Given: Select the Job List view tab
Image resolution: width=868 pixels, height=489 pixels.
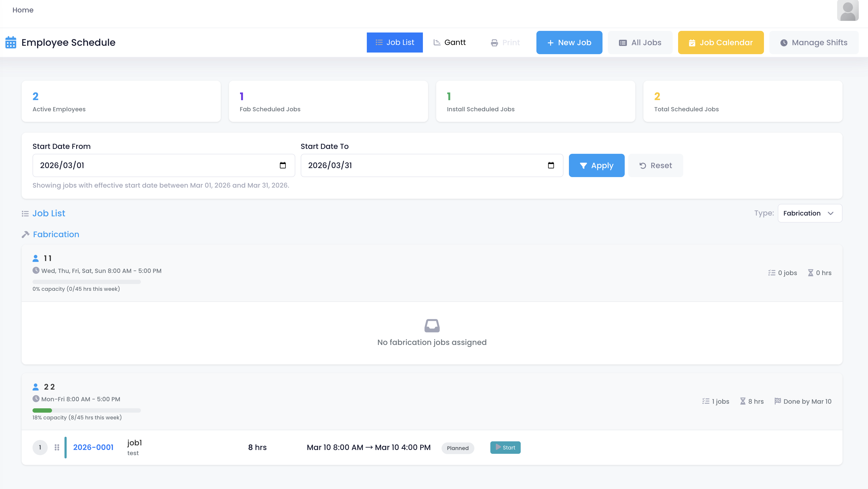Looking at the screenshot, I should tap(394, 43).
